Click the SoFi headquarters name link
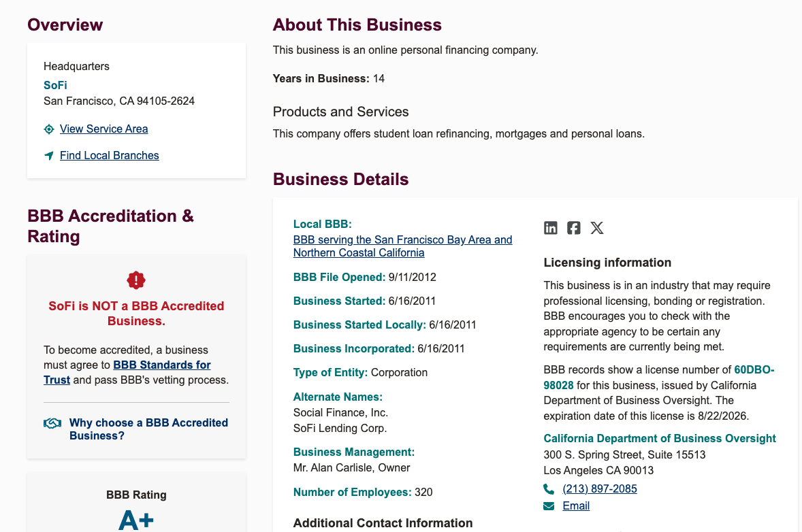 point(55,85)
